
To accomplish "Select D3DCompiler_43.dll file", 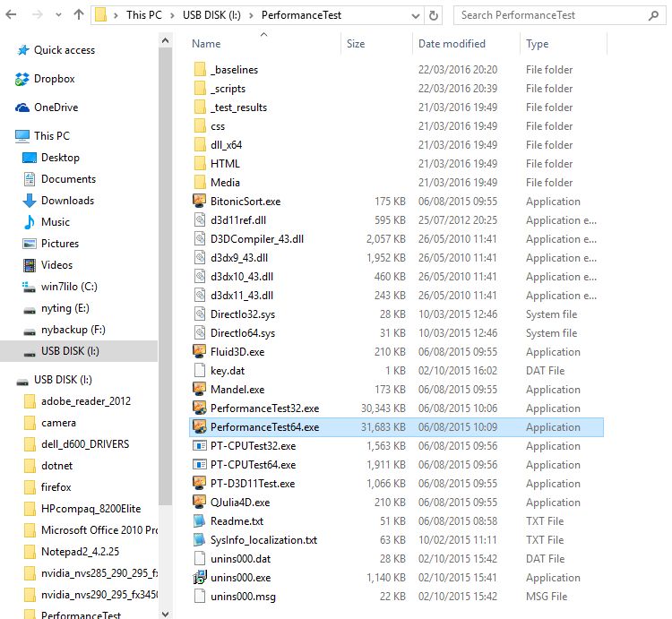I will (257, 239).
